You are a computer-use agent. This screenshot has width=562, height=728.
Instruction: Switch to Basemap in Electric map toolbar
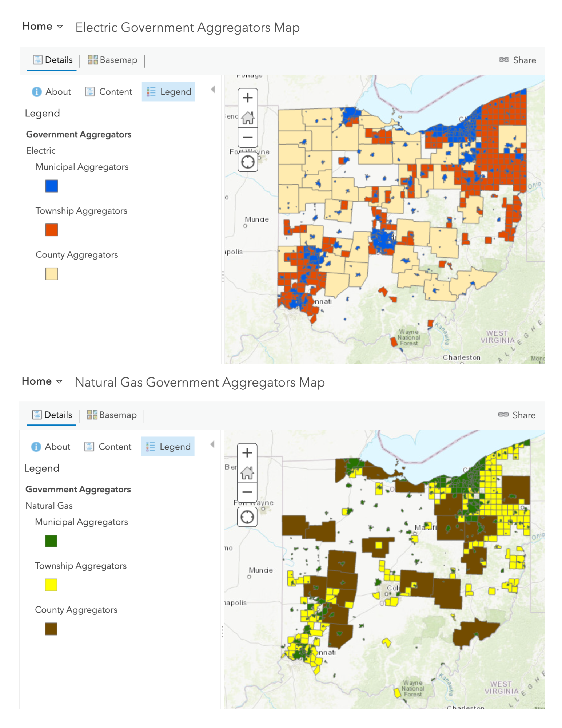pyautogui.click(x=112, y=60)
